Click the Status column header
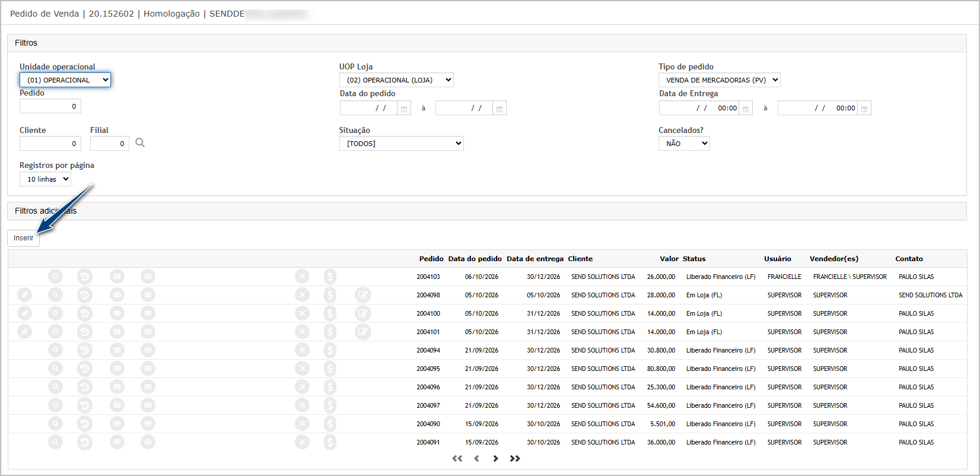The width and height of the screenshot is (980, 476). click(x=694, y=259)
